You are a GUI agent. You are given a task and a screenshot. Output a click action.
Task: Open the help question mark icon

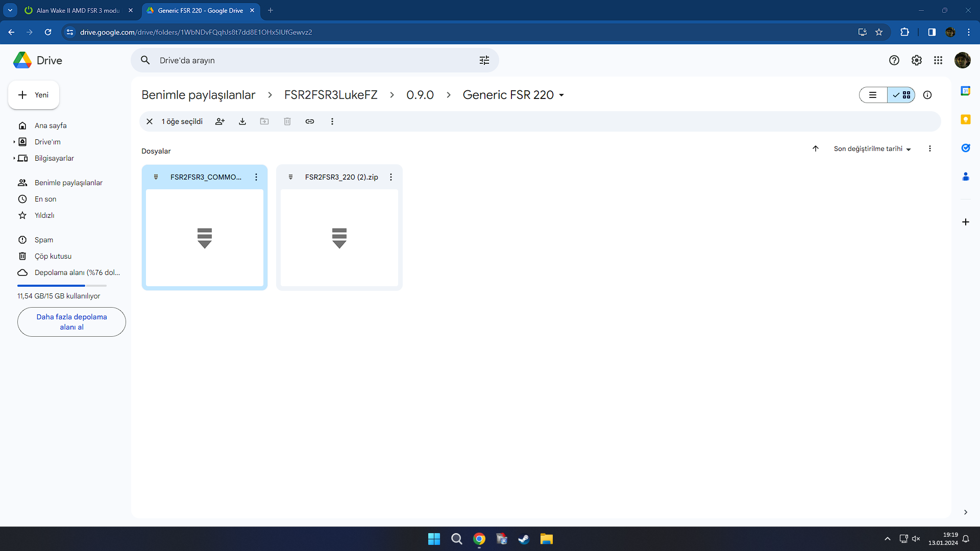pyautogui.click(x=894, y=60)
